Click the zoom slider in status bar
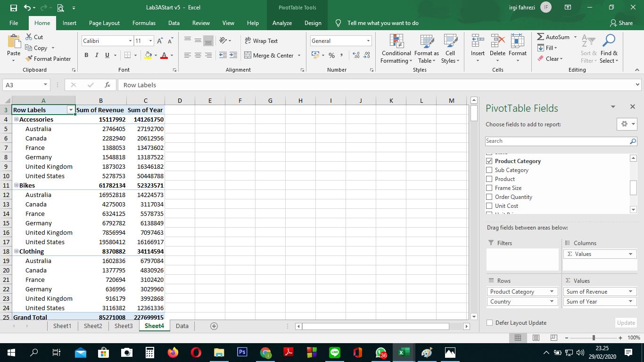Image resolution: width=644 pixels, height=362 pixels. point(594,338)
